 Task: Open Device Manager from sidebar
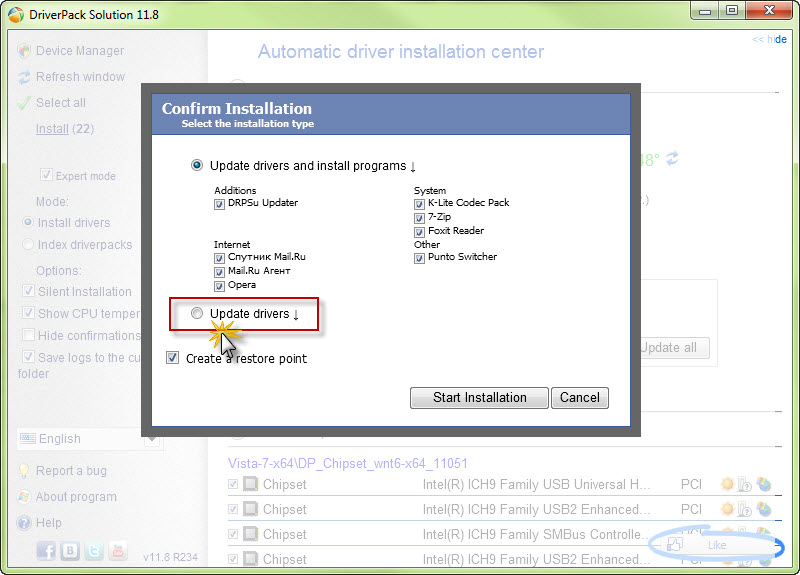tap(80, 51)
